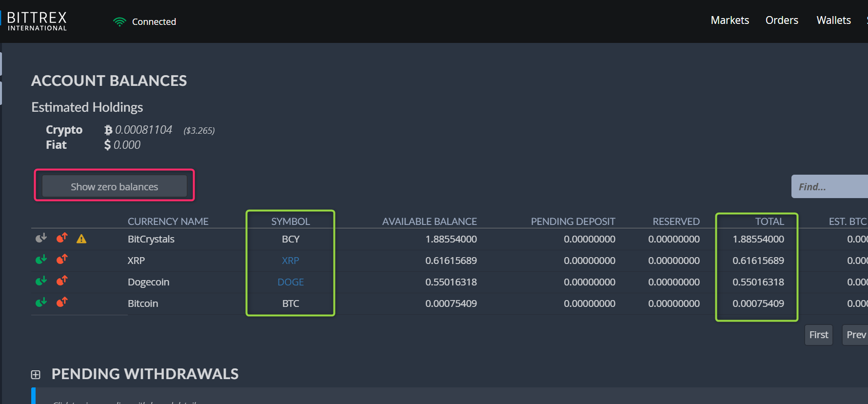Image resolution: width=868 pixels, height=404 pixels.
Task: Click the BitCrystals deposit icon
Action: (41, 238)
